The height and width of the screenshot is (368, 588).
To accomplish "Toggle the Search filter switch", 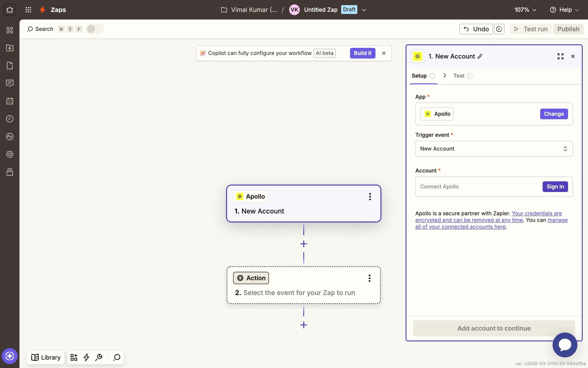I will (95, 29).
